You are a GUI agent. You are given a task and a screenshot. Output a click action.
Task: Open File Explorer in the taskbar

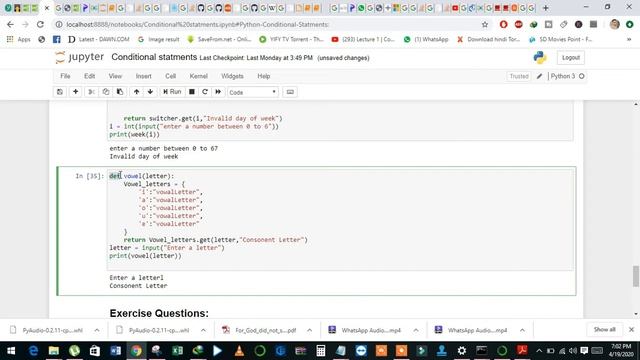coord(53,351)
